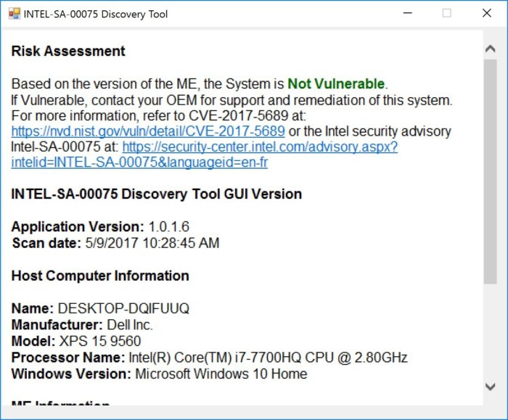Screen dimensions: 508x420
Task: Click the model value XPS 15 9560
Action: [100, 342]
